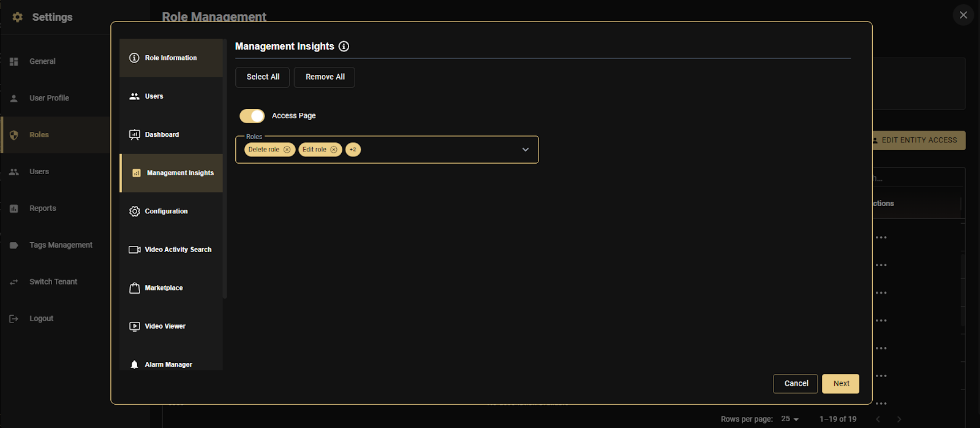This screenshot has width=980, height=428.
Task: Click the Alarm Manager bell icon
Action: (135, 365)
